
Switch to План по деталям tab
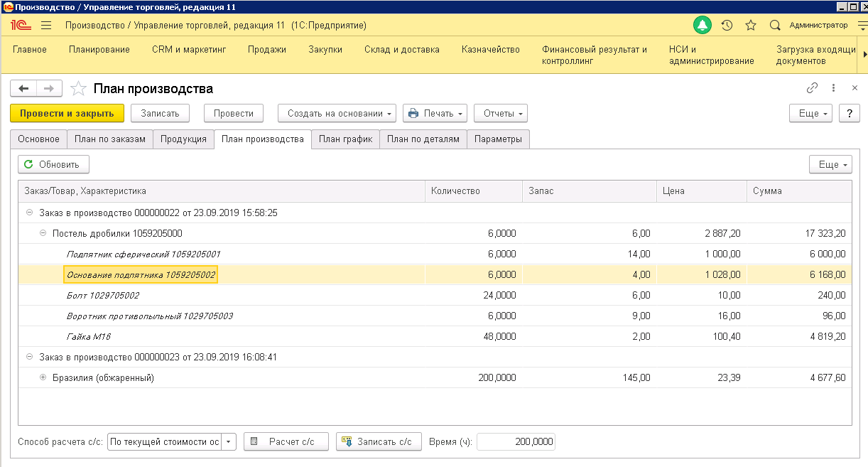click(x=423, y=139)
